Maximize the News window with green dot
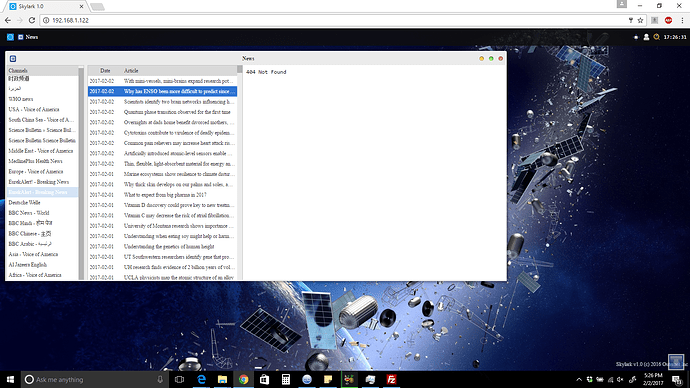The image size is (690, 388). (491, 59)
